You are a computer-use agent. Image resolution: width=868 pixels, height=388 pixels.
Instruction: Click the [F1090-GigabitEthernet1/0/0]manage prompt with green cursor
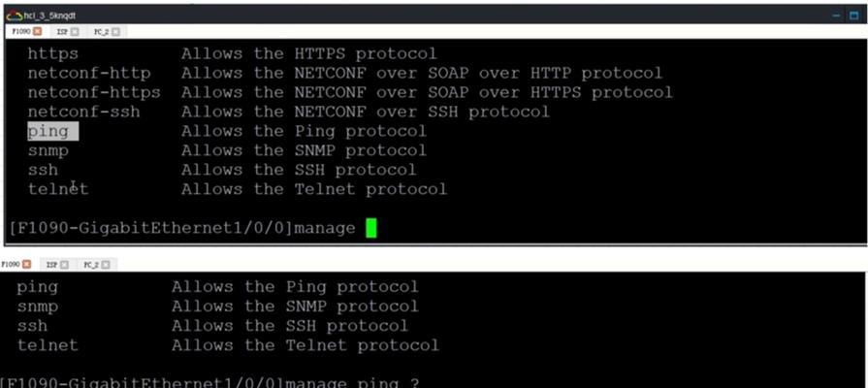(x=193, y=228)
